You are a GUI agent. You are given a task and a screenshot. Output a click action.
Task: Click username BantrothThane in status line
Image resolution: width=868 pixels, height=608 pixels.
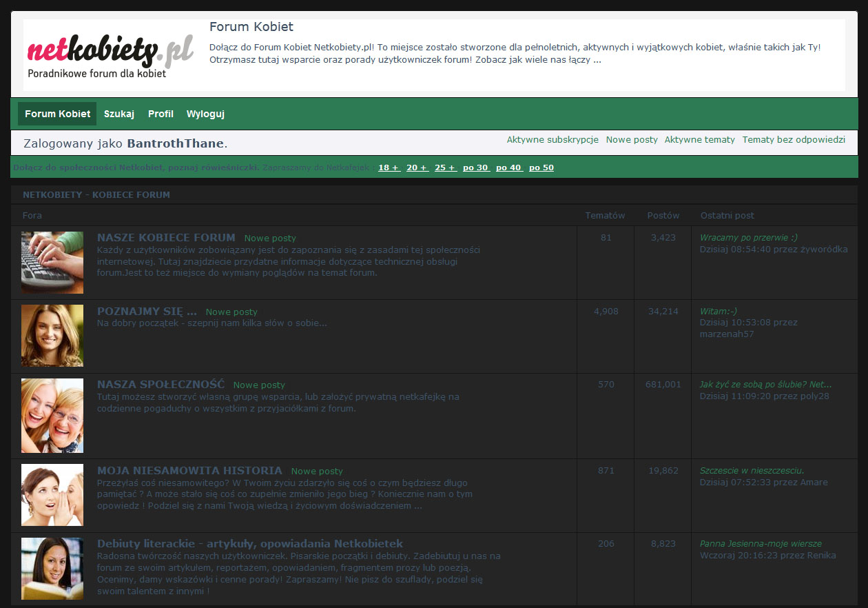tap(176, 143)
